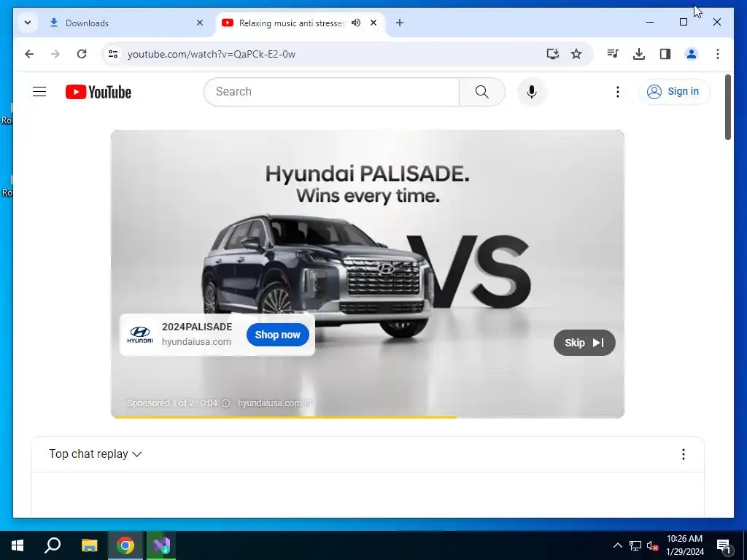Open the notification center icon
747x560 pixels.
click(x=724, y=545)
